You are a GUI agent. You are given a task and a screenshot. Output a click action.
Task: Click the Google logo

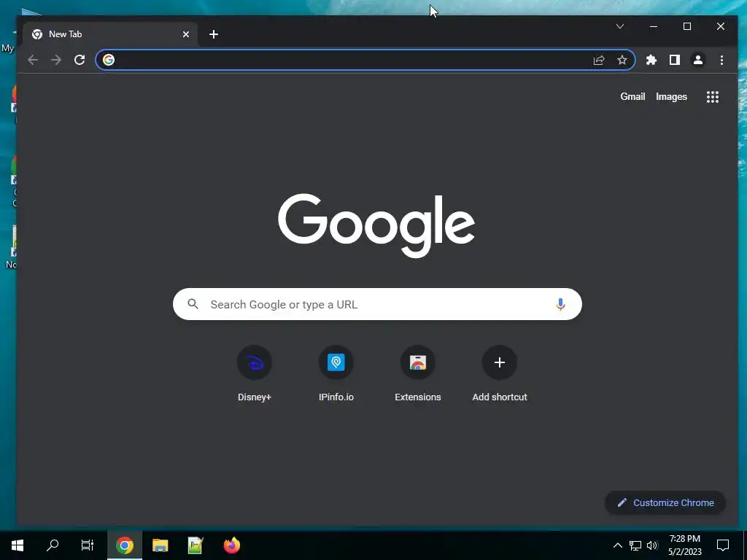(x=376, y=225)
